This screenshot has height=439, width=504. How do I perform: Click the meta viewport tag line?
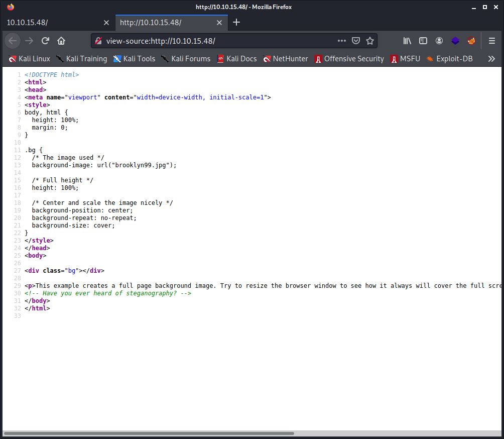point(148,97)
